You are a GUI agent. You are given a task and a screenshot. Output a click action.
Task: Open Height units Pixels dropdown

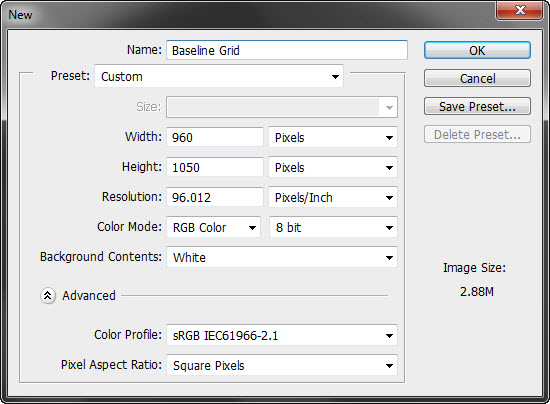pos(333,167)
